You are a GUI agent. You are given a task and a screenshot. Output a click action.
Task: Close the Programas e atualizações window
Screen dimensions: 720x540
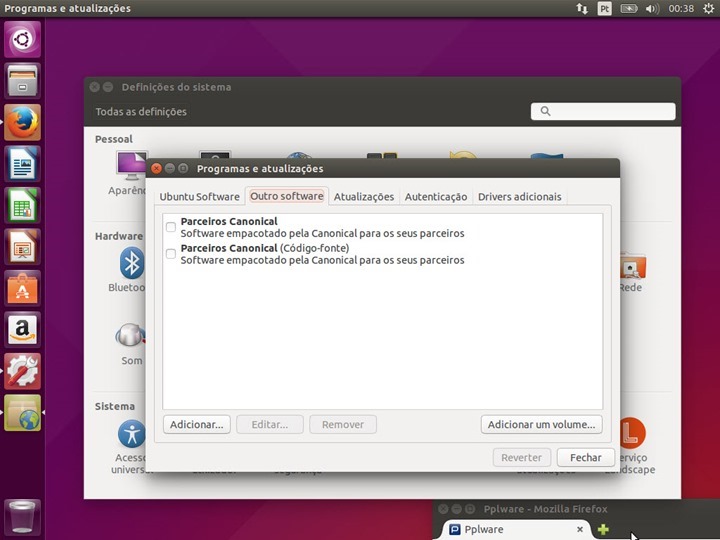pyautogui.click(x=156, y=169)
